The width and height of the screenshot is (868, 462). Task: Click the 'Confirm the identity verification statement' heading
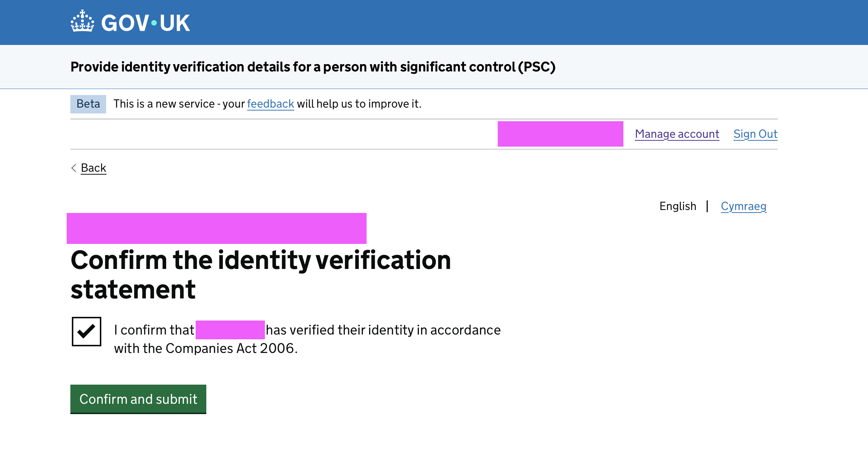click(x=261, y=274)
